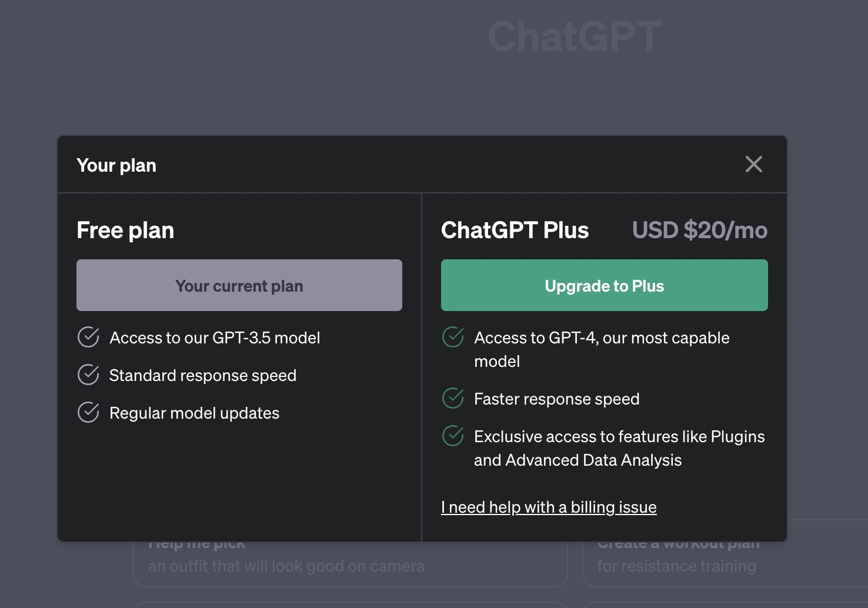This screenshot has height=608, width=868.
Task: Click the Upgrade to Plus button
Action: click(604, 285)
